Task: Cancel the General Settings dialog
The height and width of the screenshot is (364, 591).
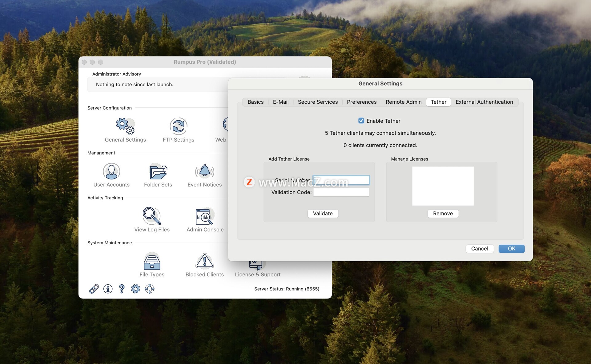Action: coord(480,249)
